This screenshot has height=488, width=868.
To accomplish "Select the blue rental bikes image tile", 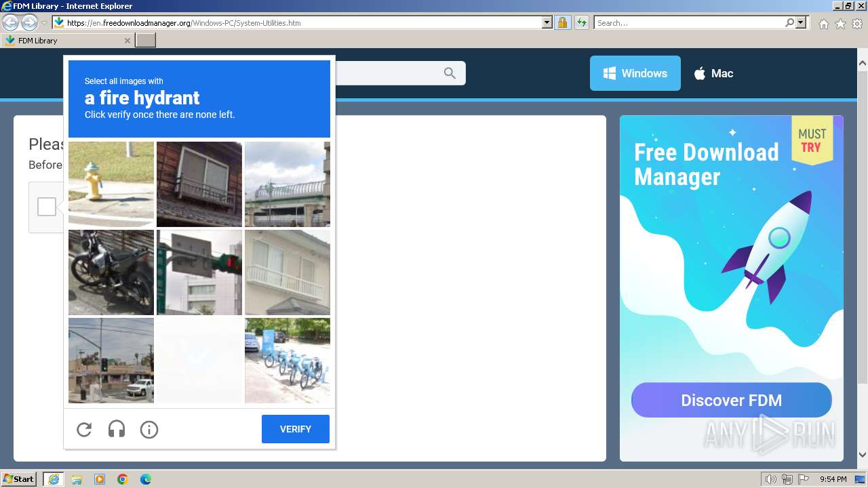I will click(x=288, y=360).
